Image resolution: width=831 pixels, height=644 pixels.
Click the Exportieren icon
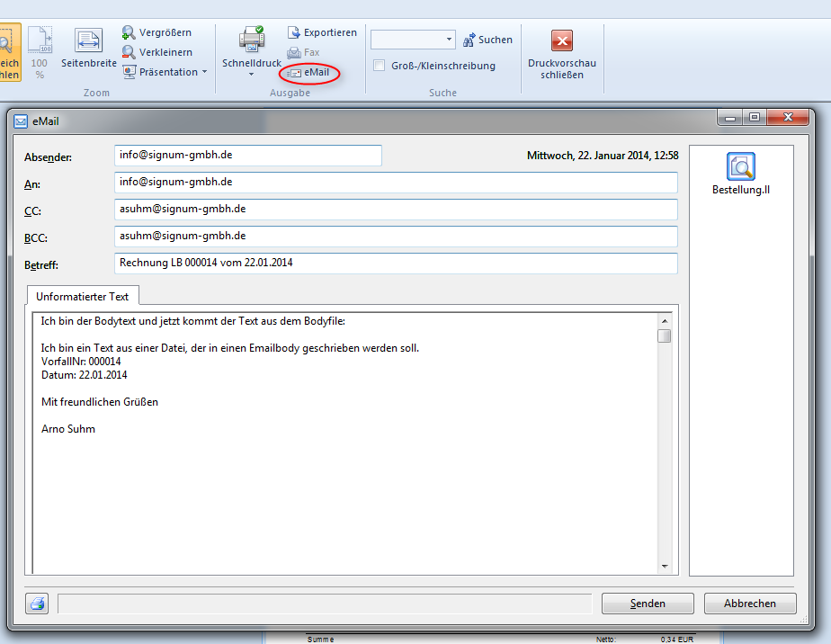(294, 32)
